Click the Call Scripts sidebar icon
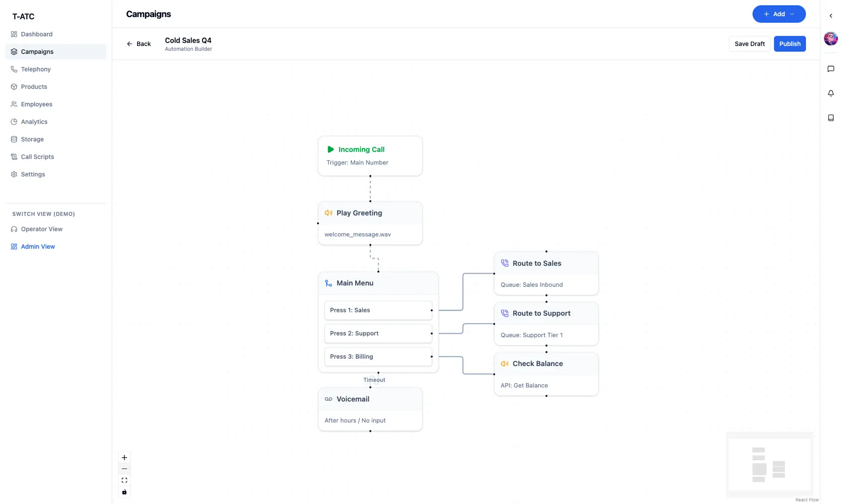841x504 pixels. click(x=14, y=156)
